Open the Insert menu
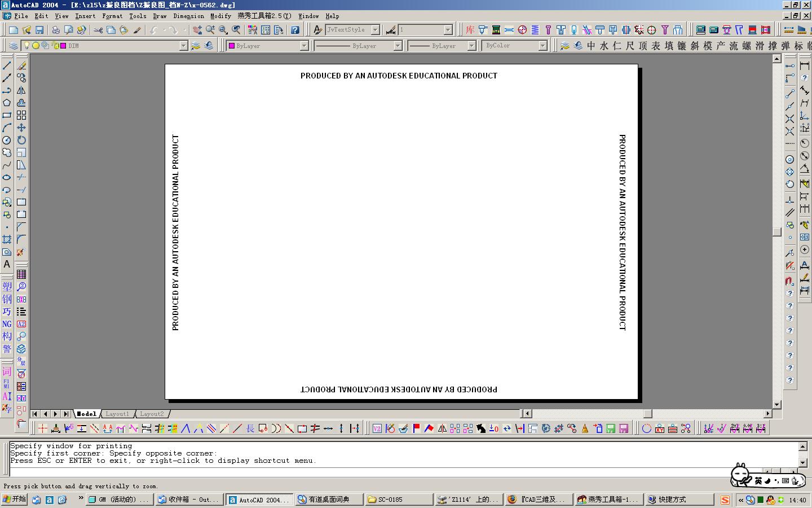The width and height of the screenshot is (812, 508). (85, 16)
